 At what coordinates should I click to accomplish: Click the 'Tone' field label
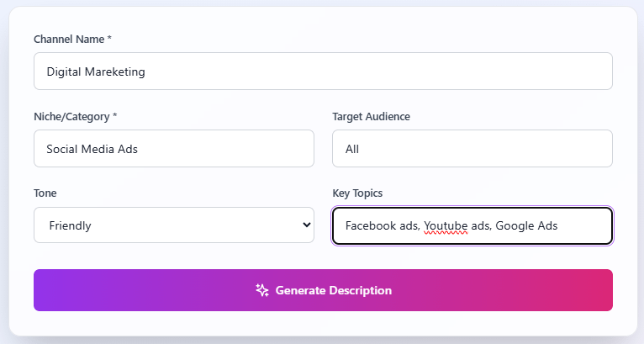(45, 193)
